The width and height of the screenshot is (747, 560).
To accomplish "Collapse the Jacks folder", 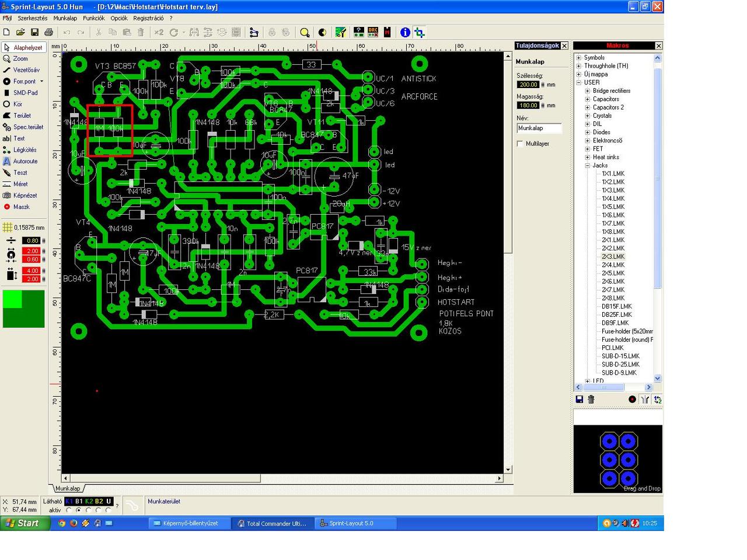I will click(588, 166).
